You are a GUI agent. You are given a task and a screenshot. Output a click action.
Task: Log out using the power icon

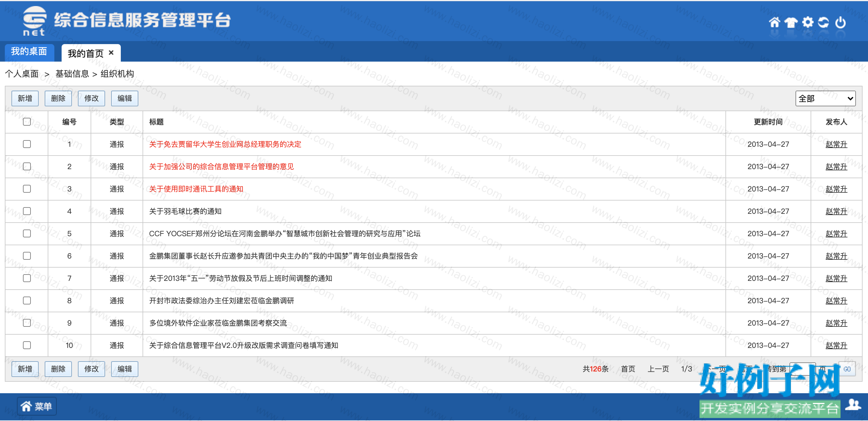point(841,22)
